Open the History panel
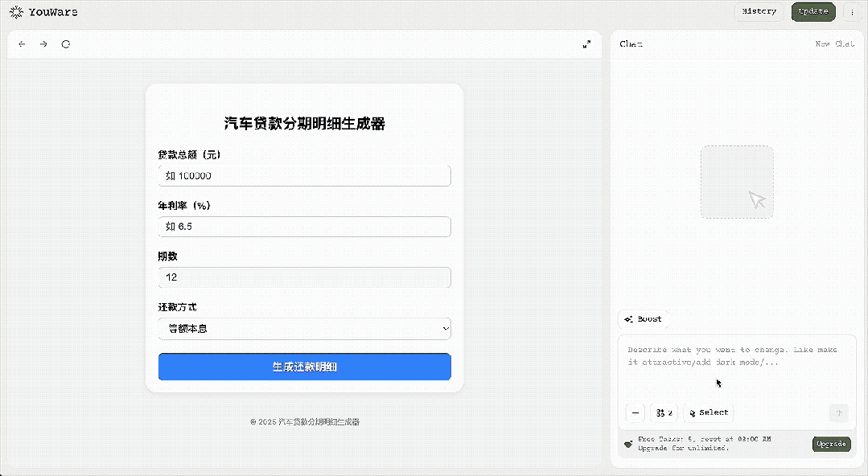The height and width of the screenshot is (476, 868). (758, 11)
